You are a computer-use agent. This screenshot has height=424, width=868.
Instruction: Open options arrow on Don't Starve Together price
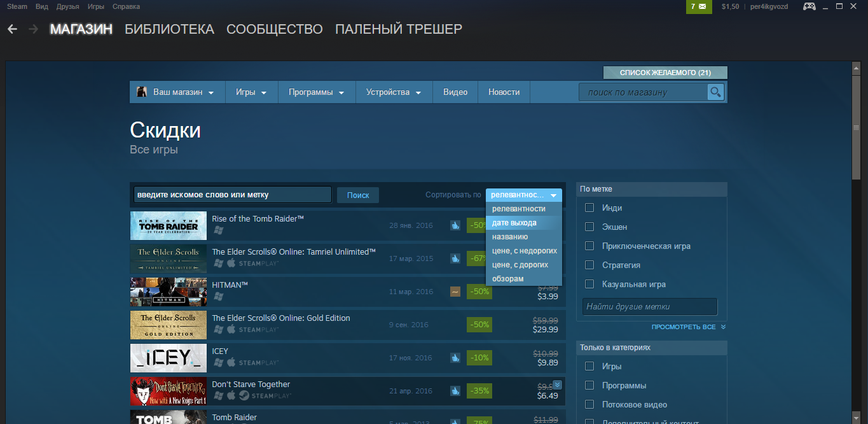557,385
